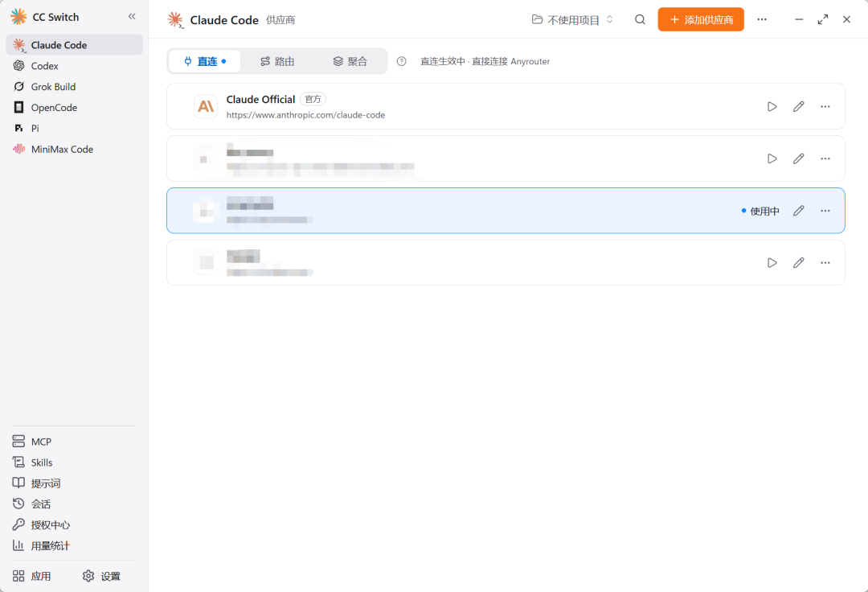The height and width of the screenshot is (592, 868).
Task: Open the Skills section
Action: tap(74, 462)
